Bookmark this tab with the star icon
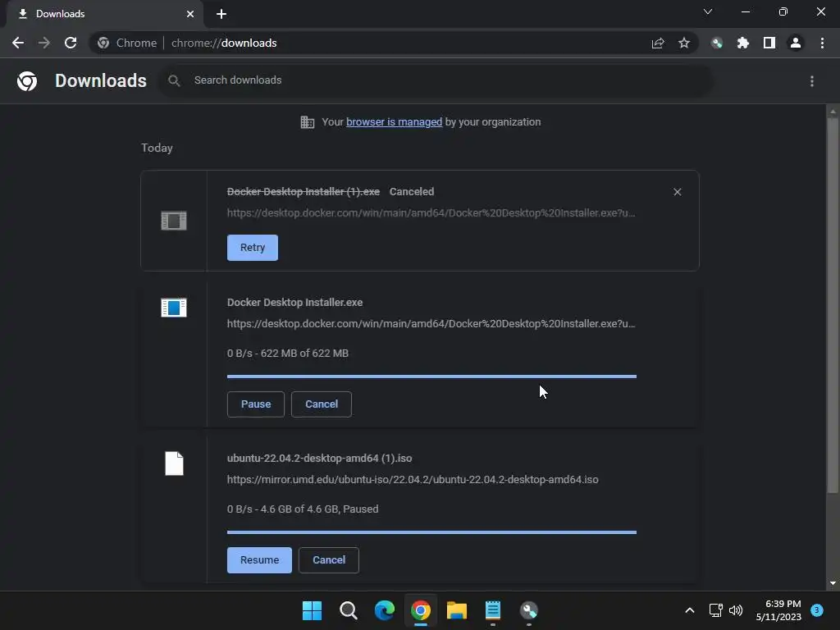Image resolution: width=840 pixels, height=630 pixels. 684,43
